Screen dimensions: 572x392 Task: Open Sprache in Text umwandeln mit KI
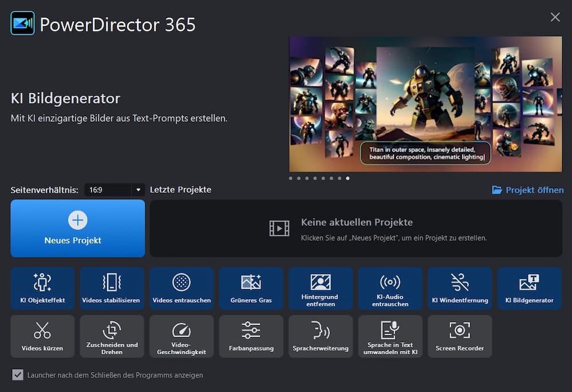click(x=390, y=336)
